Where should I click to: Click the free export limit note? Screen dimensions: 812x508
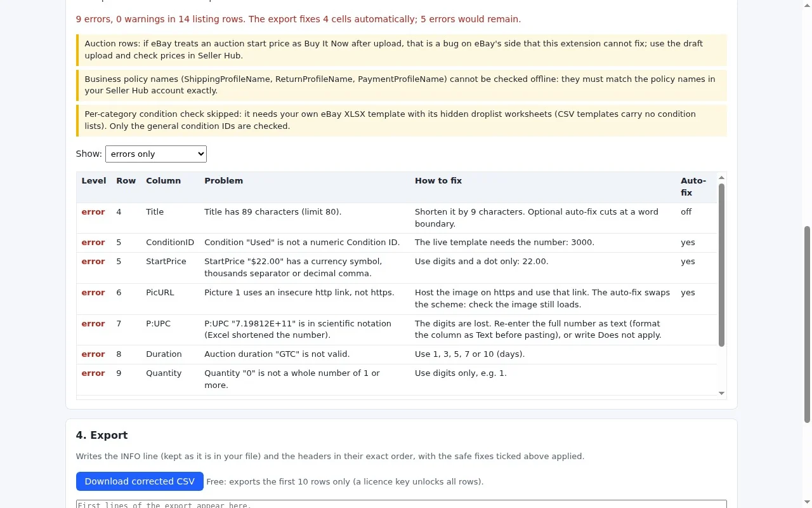coord(345,482)
